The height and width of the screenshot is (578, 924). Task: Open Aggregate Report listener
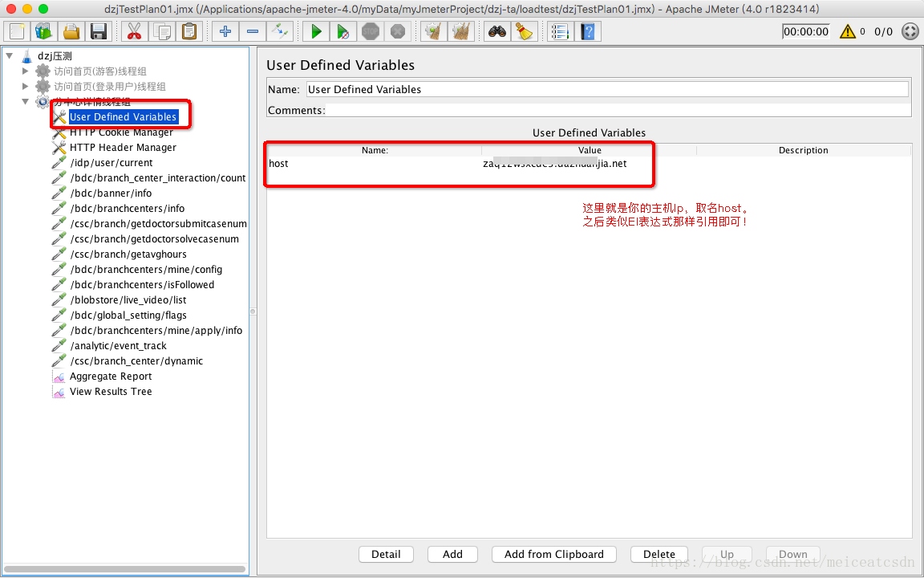pos(111,377)
